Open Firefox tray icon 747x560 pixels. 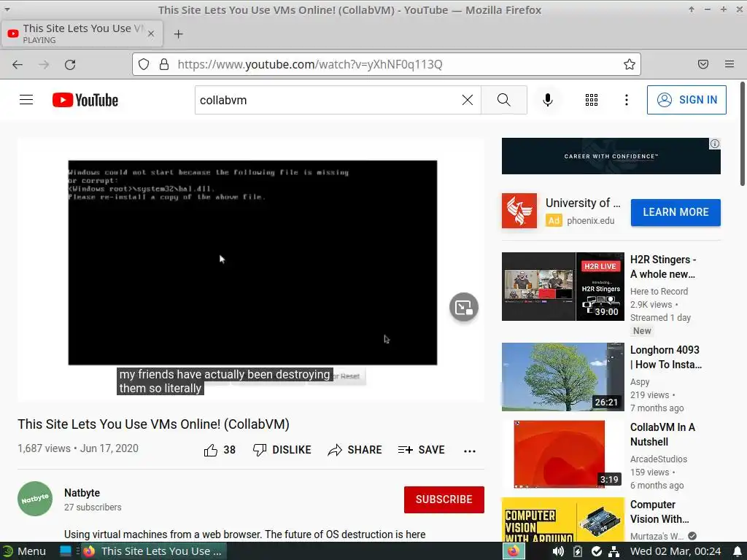[x=514, y=551]
